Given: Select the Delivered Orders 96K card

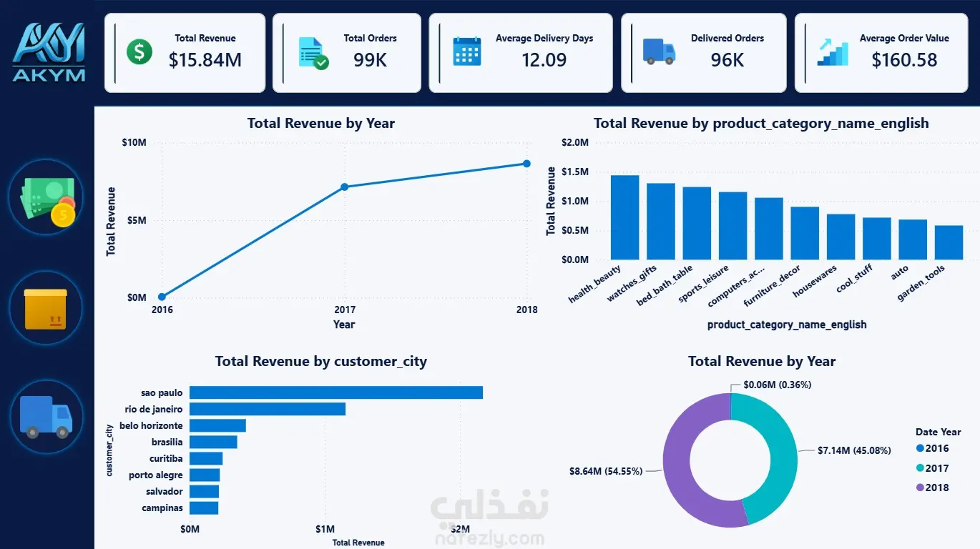Looking at the screenshot, I should [x=704, y=53].
